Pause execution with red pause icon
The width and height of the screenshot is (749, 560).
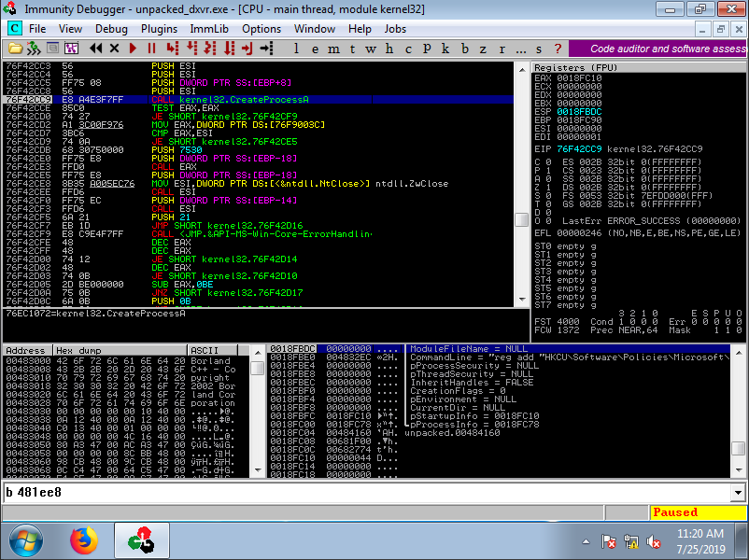[x=151, y=49]
